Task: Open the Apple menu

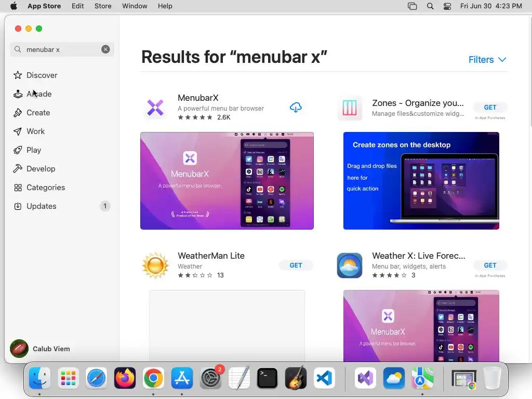Action: coord(14,6)
